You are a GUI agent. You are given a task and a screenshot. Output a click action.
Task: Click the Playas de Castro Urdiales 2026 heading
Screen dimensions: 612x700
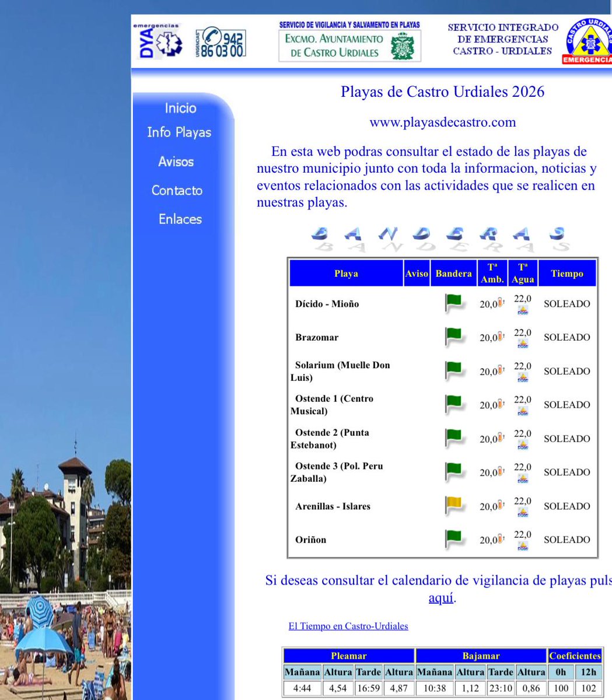442,92
